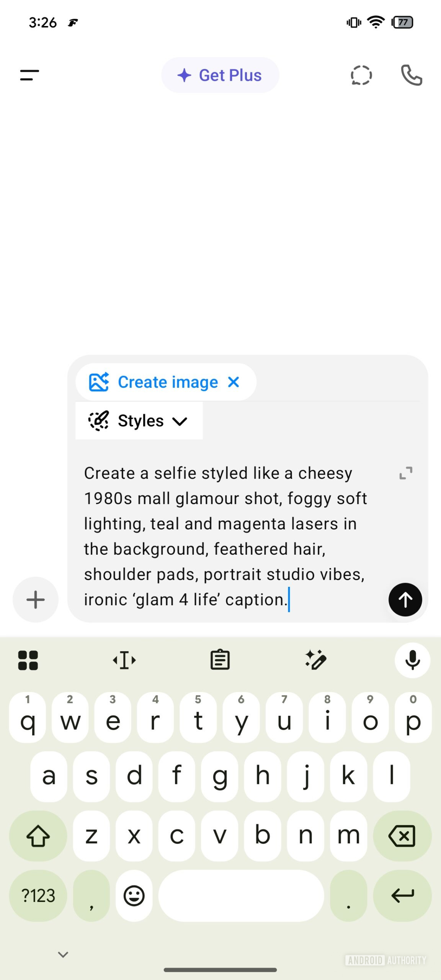Open the keyboard magic writing tools
The height and width of the screenshot is (980, 441).
[x=316, y=660]
